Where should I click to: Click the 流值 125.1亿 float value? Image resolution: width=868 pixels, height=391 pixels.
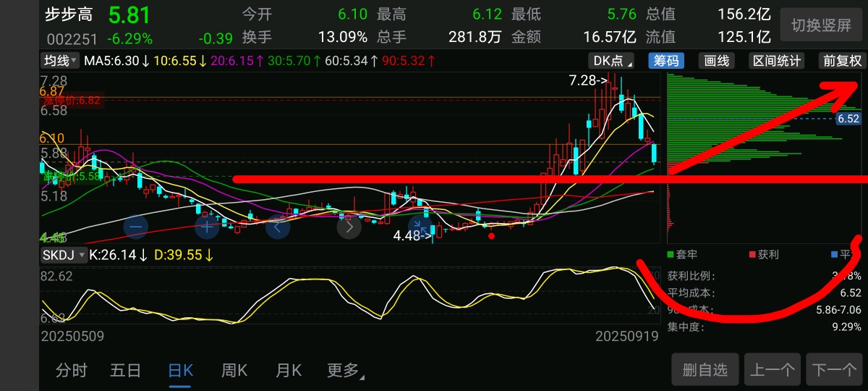point(745,37)
